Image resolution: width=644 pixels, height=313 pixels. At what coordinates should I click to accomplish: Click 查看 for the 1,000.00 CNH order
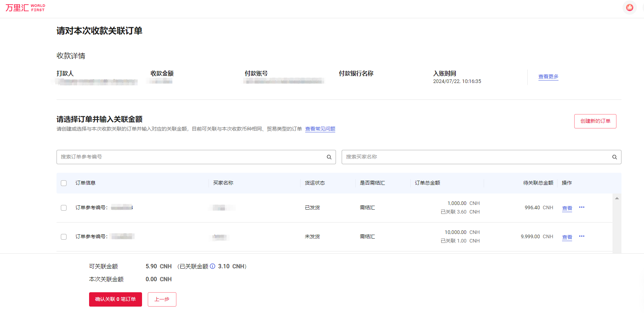coord(567,208)
